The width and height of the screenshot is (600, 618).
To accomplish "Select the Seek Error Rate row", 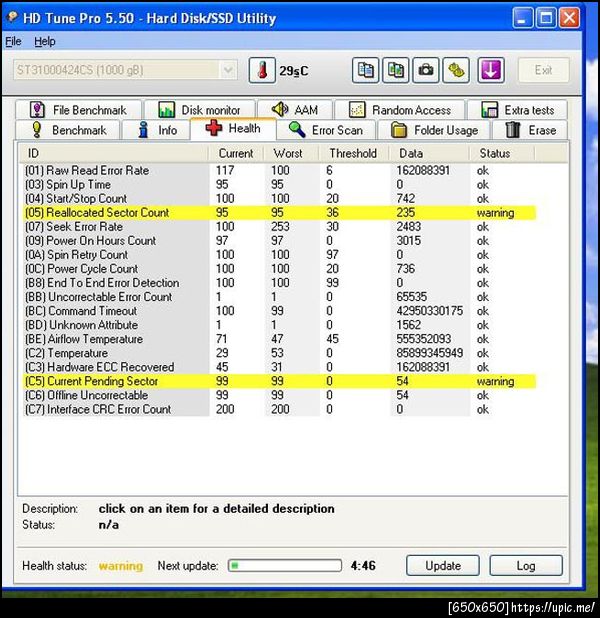I will 279,227.
